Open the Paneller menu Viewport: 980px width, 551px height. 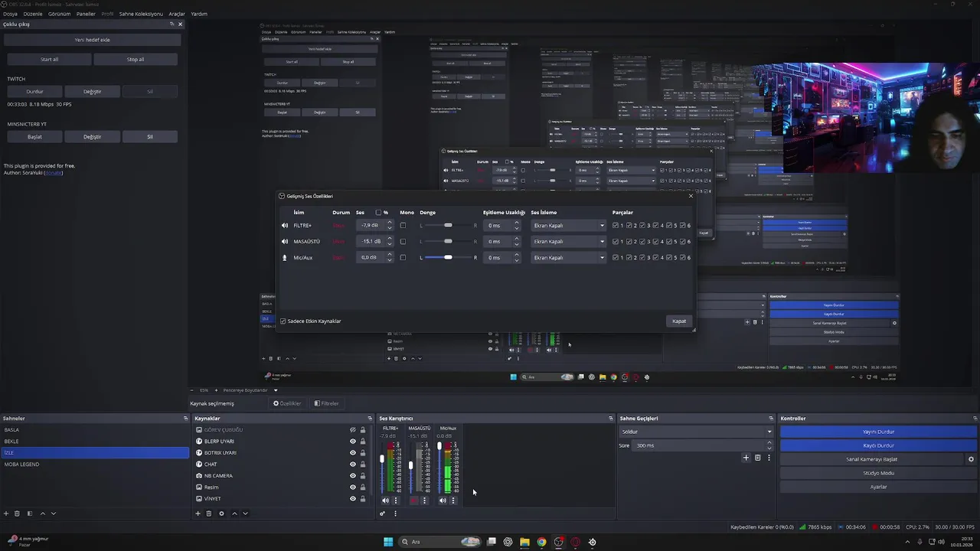click(87, 14)
